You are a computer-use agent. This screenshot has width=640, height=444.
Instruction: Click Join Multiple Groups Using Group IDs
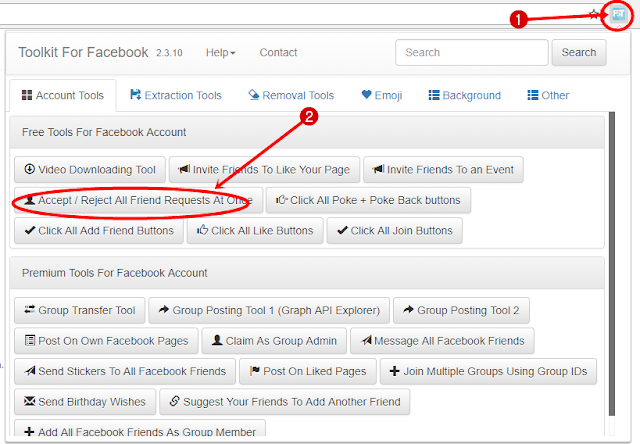tap(489, 371)
